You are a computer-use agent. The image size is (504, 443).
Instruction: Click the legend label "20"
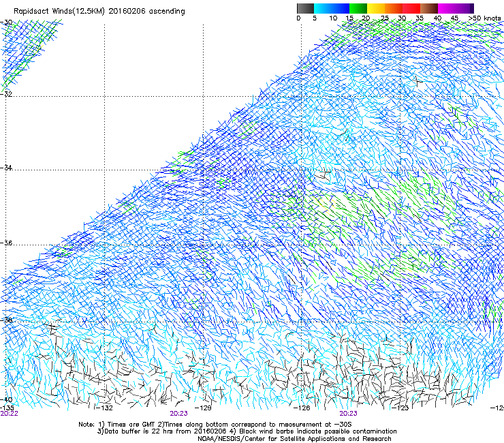tap(366, 18)
